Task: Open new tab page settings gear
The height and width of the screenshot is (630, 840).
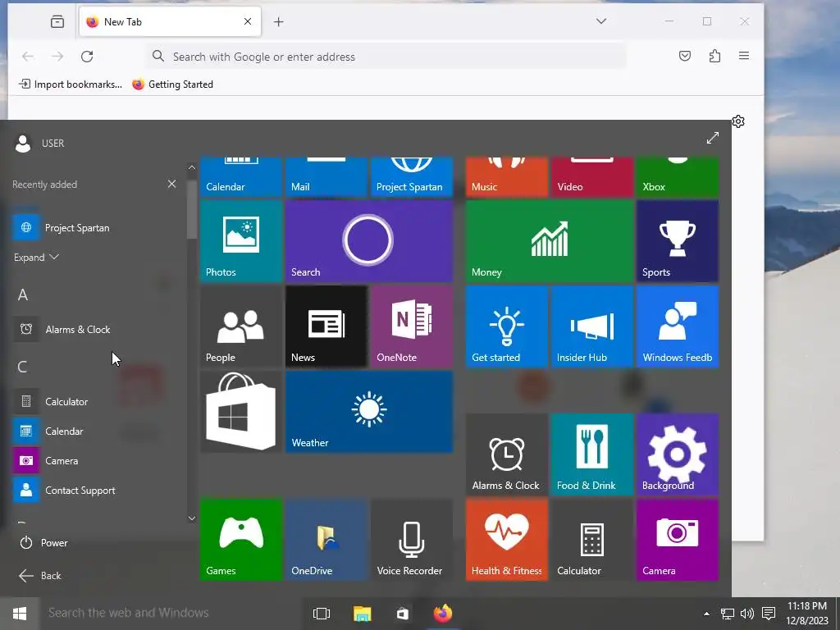Action: pos(738,121)
